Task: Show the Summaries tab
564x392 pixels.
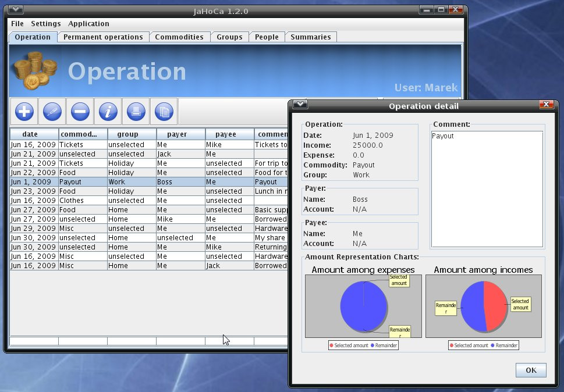Action: tap(311, 37)
